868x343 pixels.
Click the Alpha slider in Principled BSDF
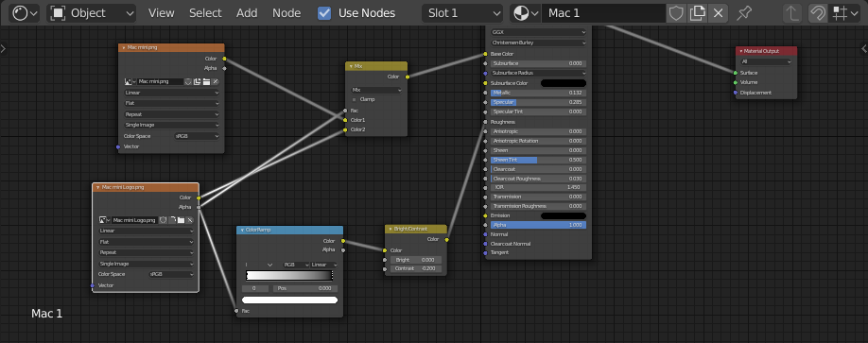tap(538, 225)
